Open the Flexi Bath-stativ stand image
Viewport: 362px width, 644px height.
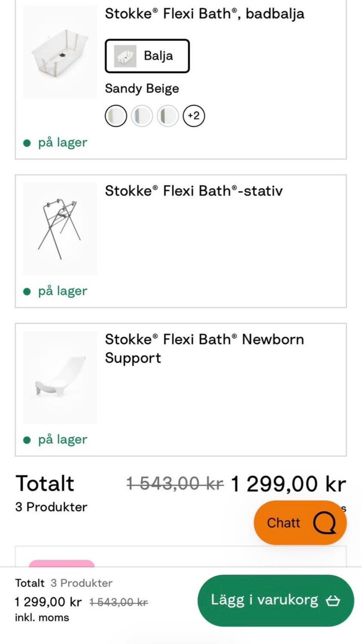60,229
